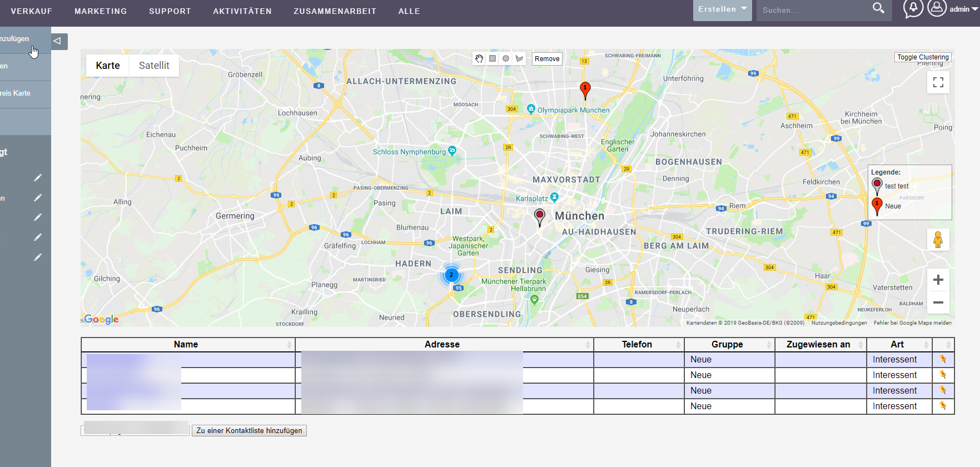Open the VERKAUF menu

(x=31, y=11)
